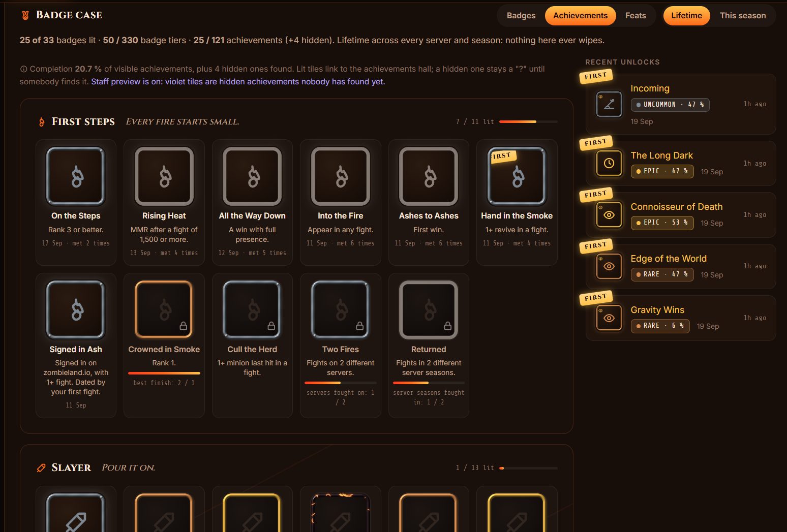Click the RARE · 6 % rarity chip
The width and height of the screenshot is (787, 532).
(x=660, y=326)
